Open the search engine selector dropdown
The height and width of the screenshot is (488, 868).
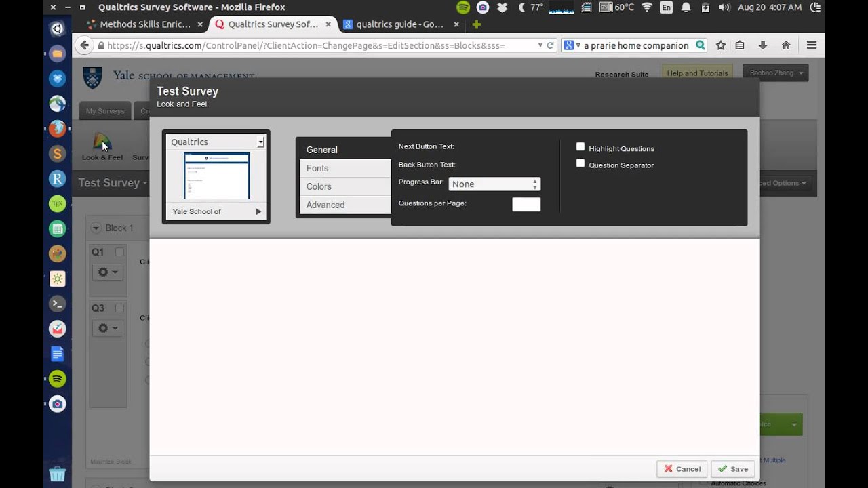[x=571, y=45]
